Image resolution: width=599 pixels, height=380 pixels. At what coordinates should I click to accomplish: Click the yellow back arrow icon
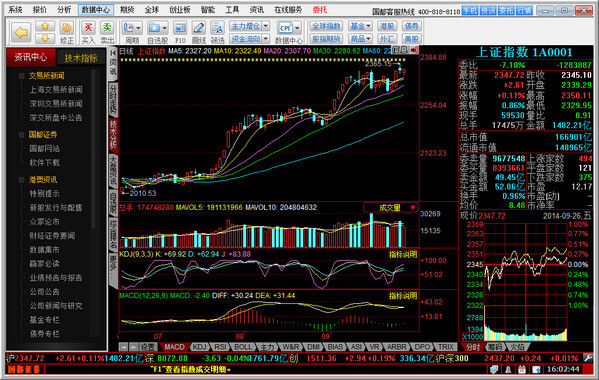point(21,32)
